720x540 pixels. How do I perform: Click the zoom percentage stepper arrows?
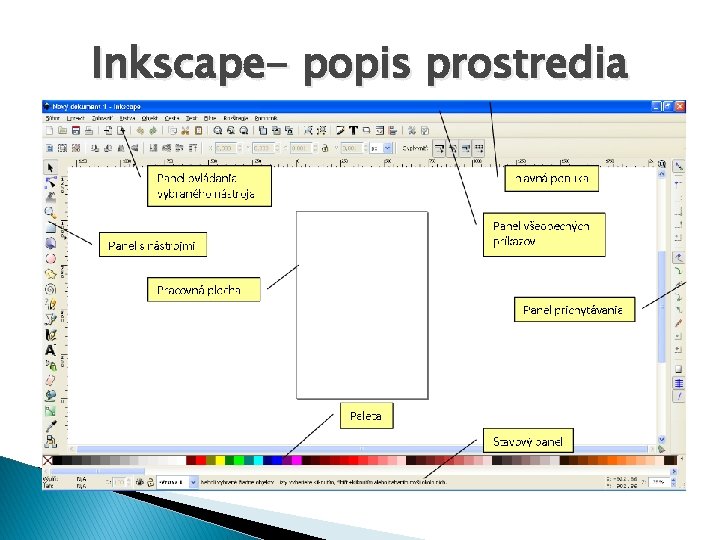tap(673, 482)
